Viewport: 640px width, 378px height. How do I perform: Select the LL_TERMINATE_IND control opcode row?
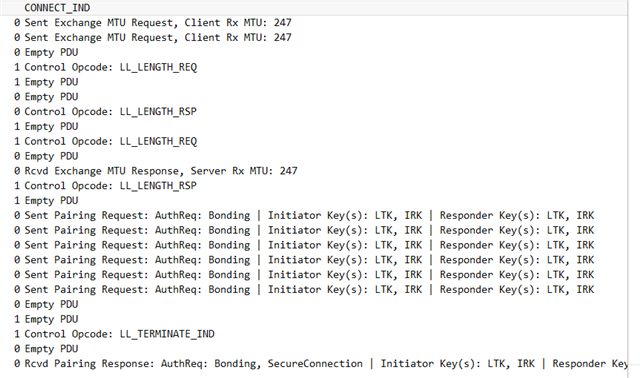pyautogui.click(x=313, y=334)
